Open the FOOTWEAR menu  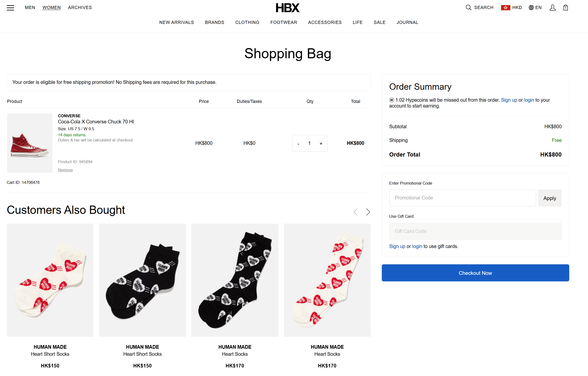click(x=283, y=22)
